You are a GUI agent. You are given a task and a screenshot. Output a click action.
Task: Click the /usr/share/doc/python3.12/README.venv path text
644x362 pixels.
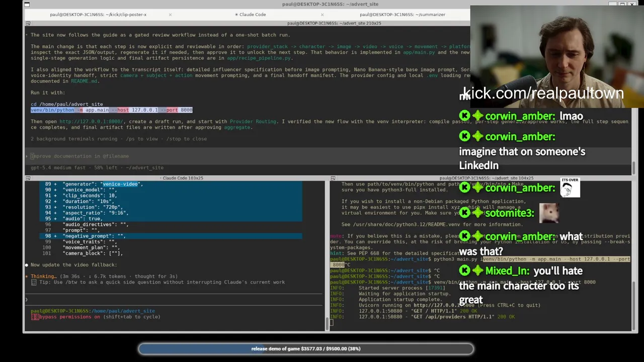point(406,225)
